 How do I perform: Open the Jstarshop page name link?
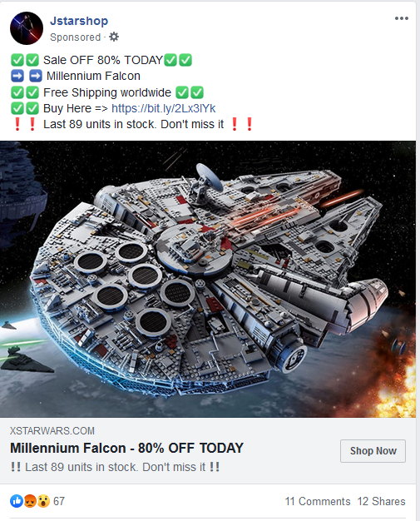[x=79, y=21]
